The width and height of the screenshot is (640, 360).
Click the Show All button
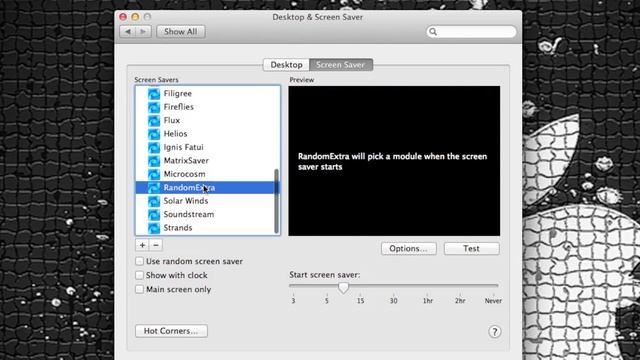(180, 32)
